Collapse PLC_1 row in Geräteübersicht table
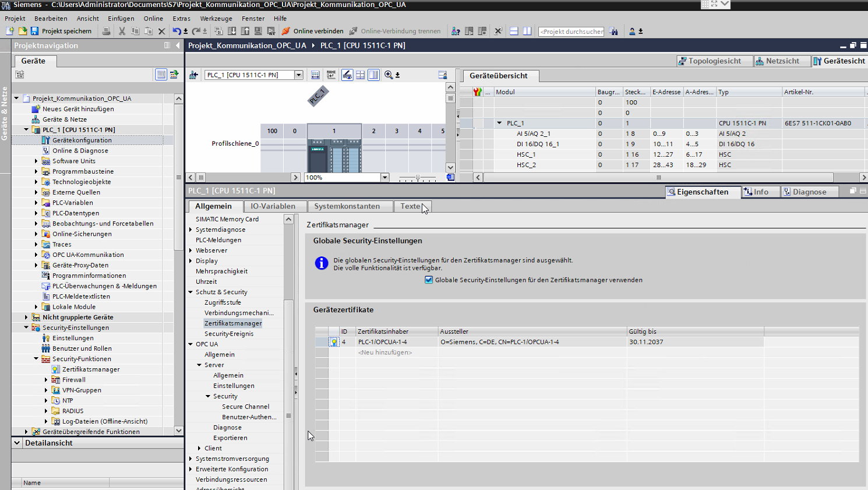This screenshot has width=868, height=490. (499, 123)
